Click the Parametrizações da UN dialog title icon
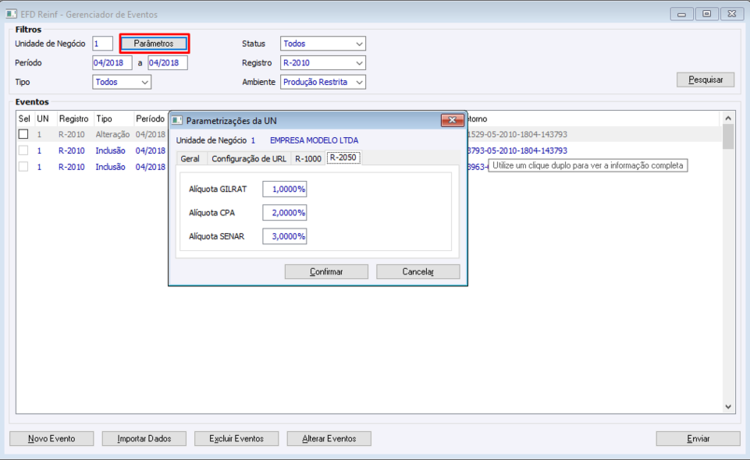 click(177, 120)
